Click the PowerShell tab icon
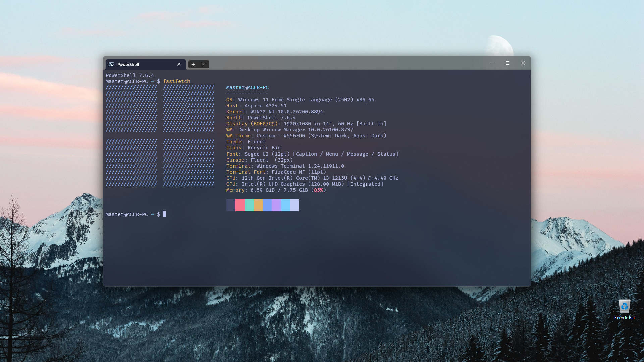The width and height of the screenshot is (644, 362). point(111,64)
